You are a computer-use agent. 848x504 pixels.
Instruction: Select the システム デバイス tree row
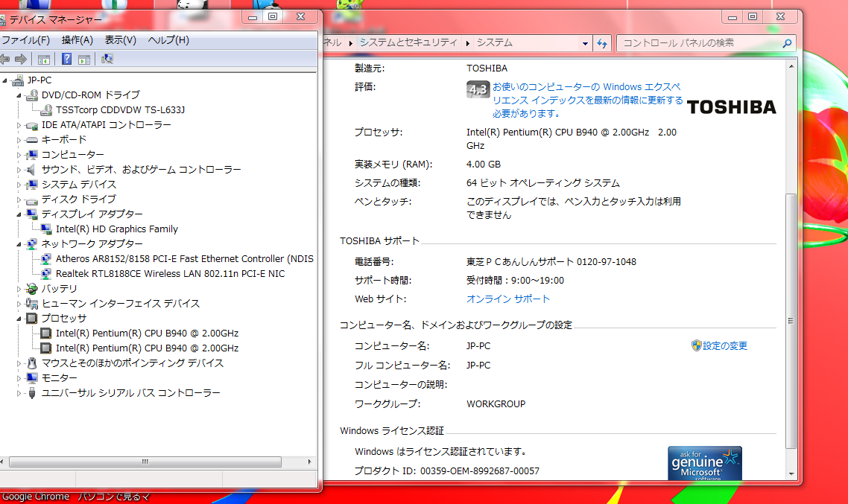point(79,185)
